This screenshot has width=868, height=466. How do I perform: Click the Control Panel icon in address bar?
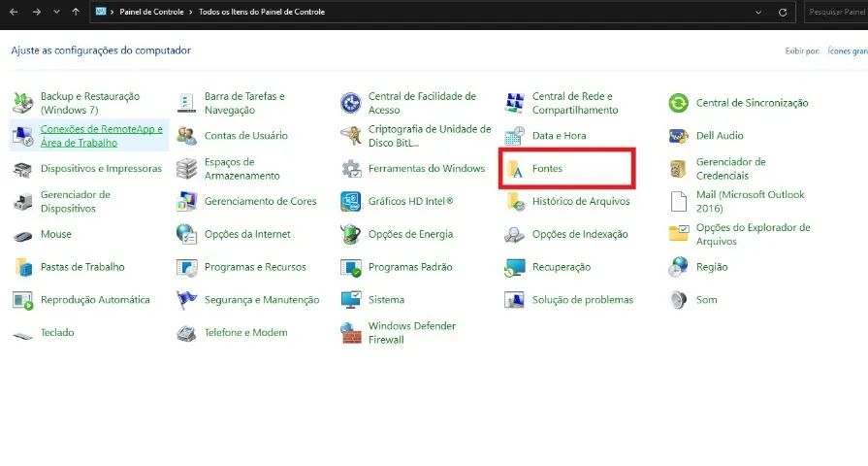click(x=101, y=11)
